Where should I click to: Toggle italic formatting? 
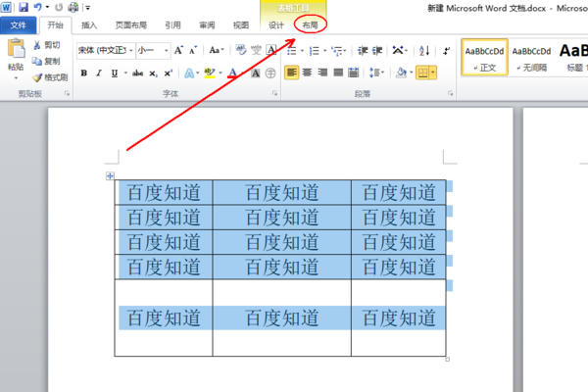[99, 73]
